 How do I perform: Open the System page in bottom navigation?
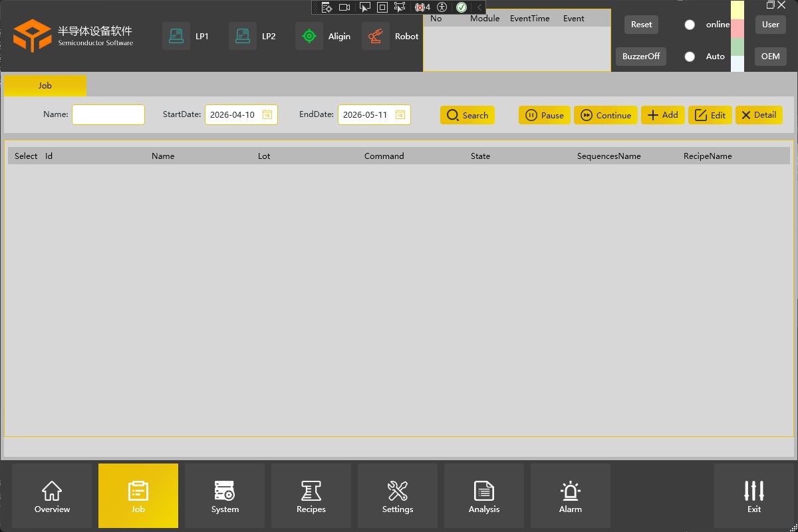(x=225, y=496)
